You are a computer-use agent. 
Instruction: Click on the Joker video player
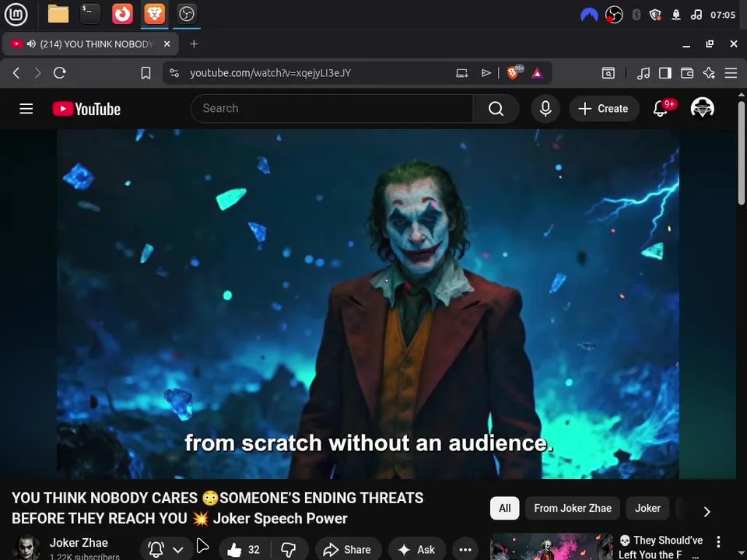point(368,304)
